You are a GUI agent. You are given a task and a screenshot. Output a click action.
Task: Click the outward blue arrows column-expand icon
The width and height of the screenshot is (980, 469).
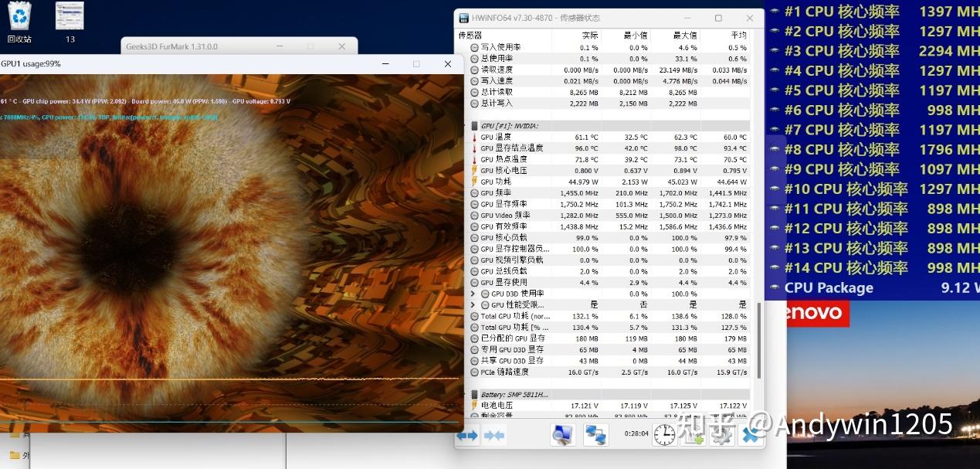click(x=467, y=435)
